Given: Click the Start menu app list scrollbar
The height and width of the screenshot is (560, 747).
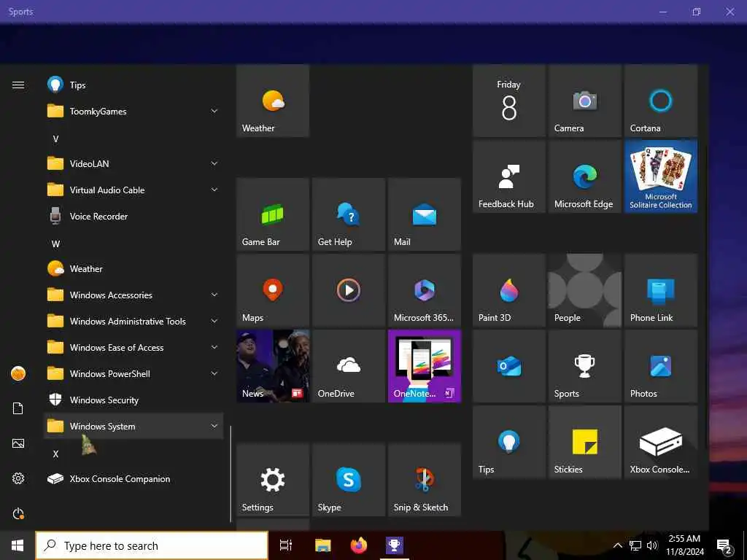Looking at the screenshot, I should click(231, 474).
